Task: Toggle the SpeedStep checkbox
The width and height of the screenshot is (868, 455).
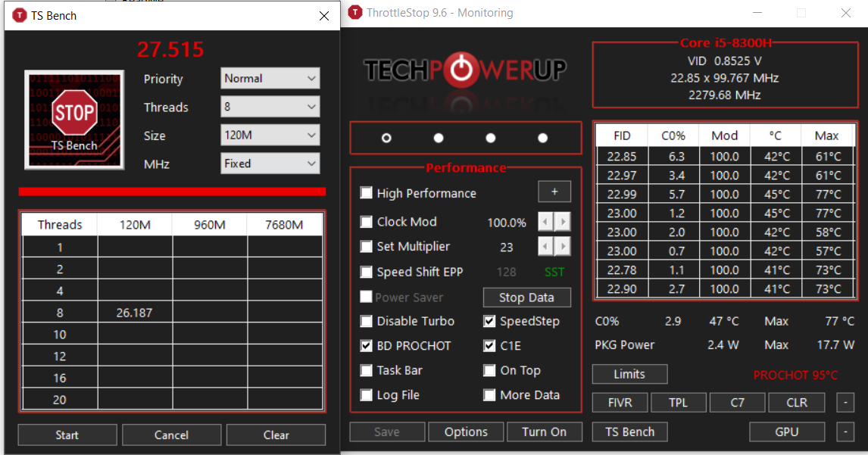Action: 489,321
